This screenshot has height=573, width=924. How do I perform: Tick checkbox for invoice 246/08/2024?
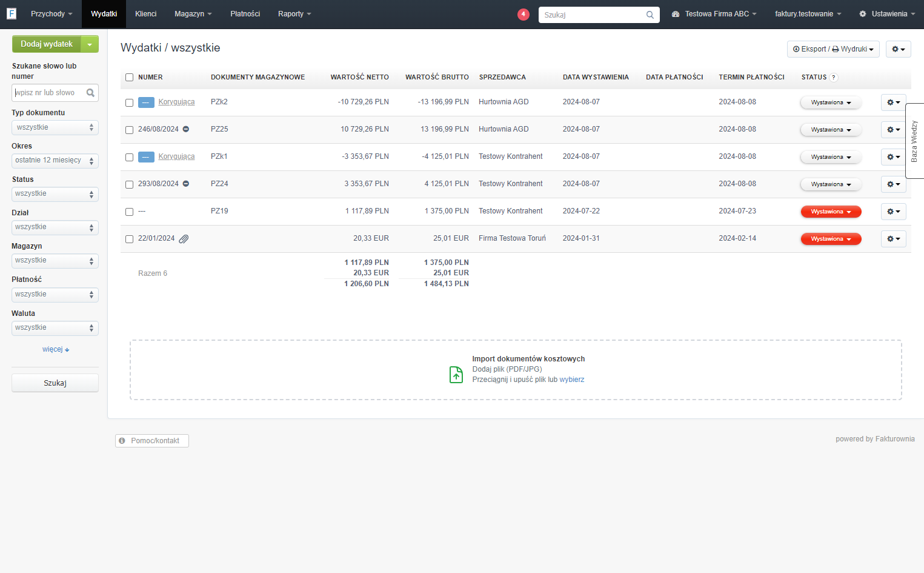(129, 130)
